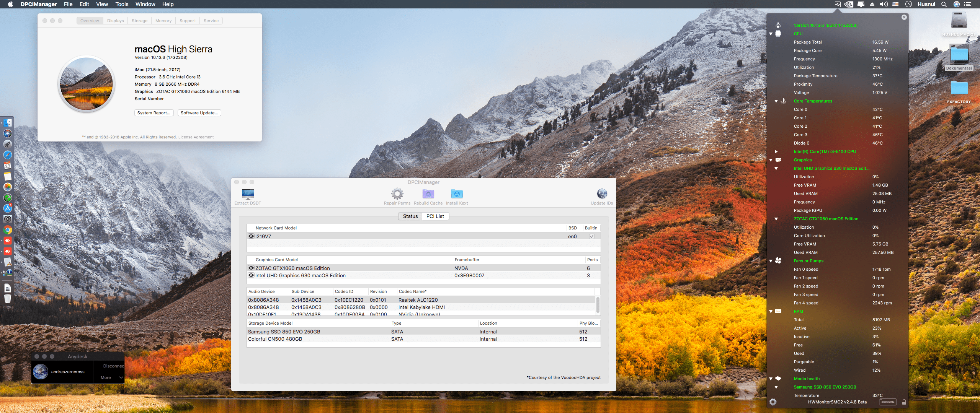The width and height of the screenshot is (980, 413).
Task: Open the Tools menu in menu bar
Action: 122,4
